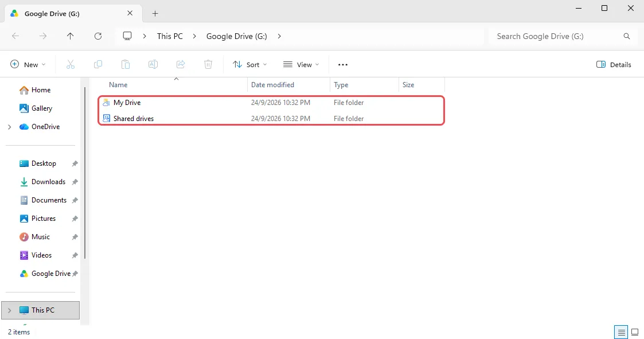Go back with the Back arrow
The width and height of the screenshot is (644, 339).
[x=15, y=36]
